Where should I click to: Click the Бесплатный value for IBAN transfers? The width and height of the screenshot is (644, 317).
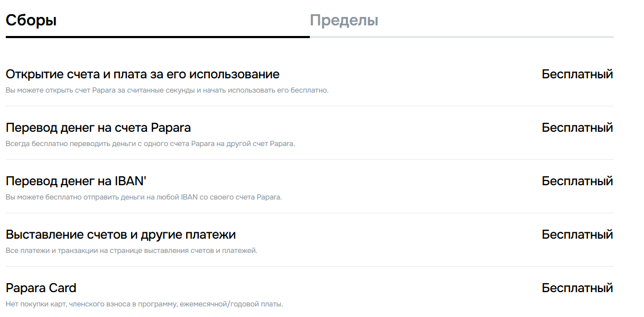point(577,181)
